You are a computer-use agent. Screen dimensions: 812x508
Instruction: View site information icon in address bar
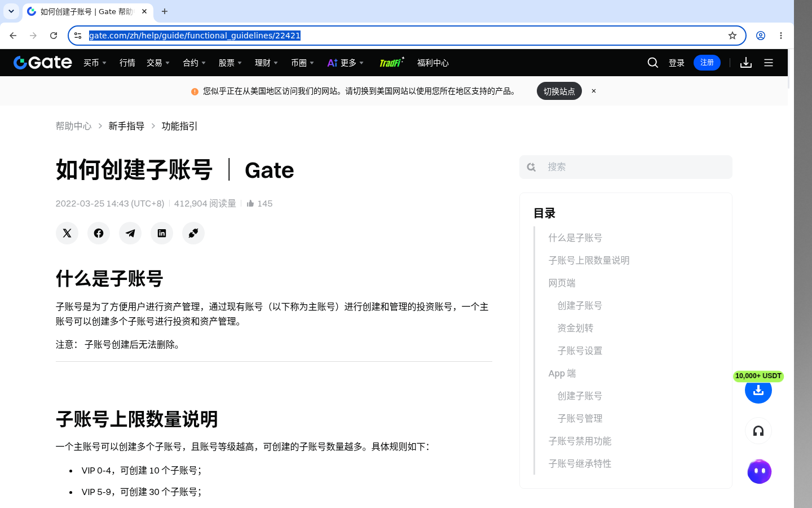(x=78, y=36)
